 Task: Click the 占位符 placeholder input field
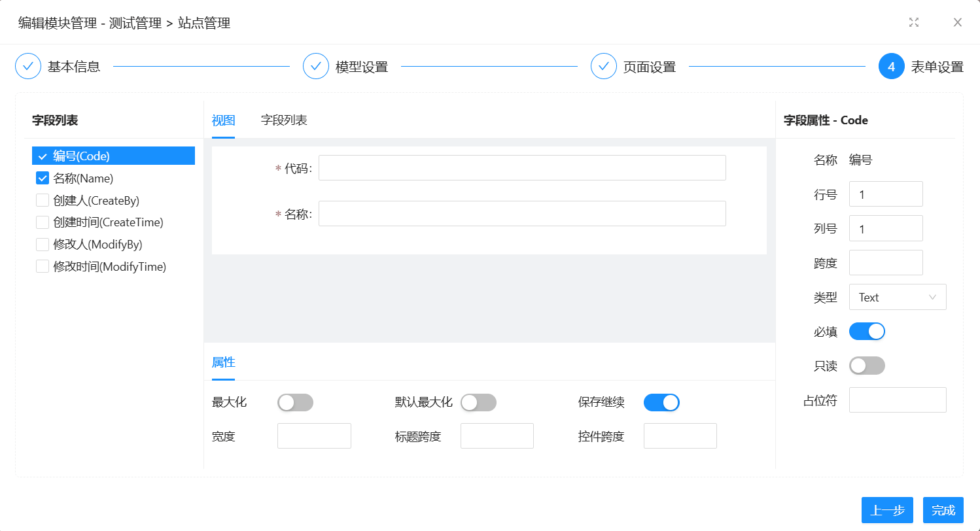coord(897,400)
